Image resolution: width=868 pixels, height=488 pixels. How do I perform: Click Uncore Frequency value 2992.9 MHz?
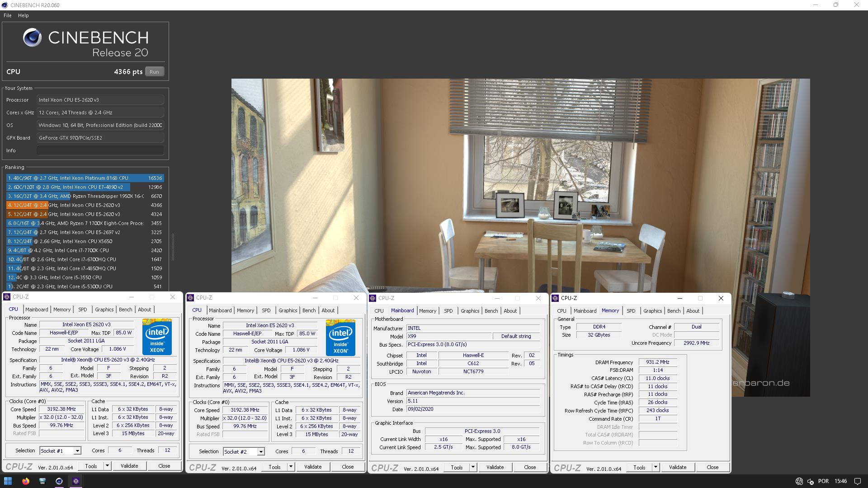696,343
